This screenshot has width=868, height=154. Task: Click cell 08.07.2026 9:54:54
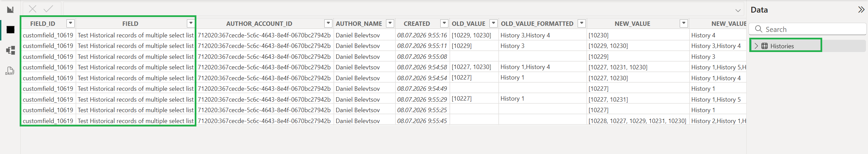click(422, 78)
